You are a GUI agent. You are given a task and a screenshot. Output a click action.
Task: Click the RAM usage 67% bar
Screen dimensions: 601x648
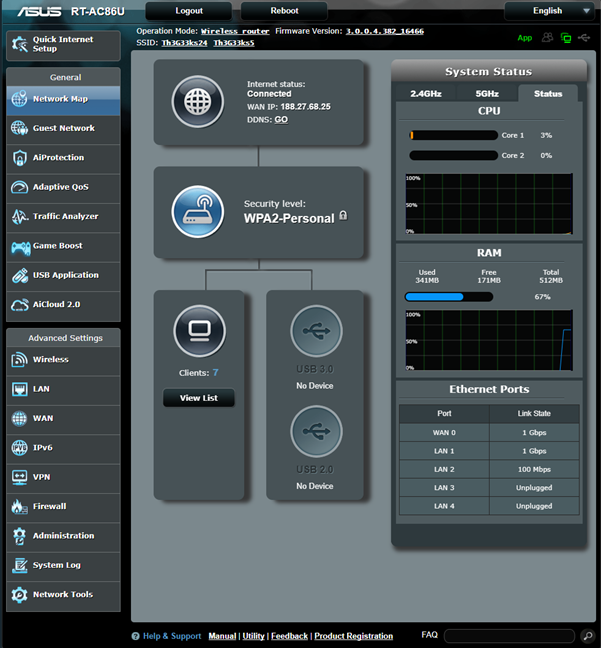[x=449, y=297]
